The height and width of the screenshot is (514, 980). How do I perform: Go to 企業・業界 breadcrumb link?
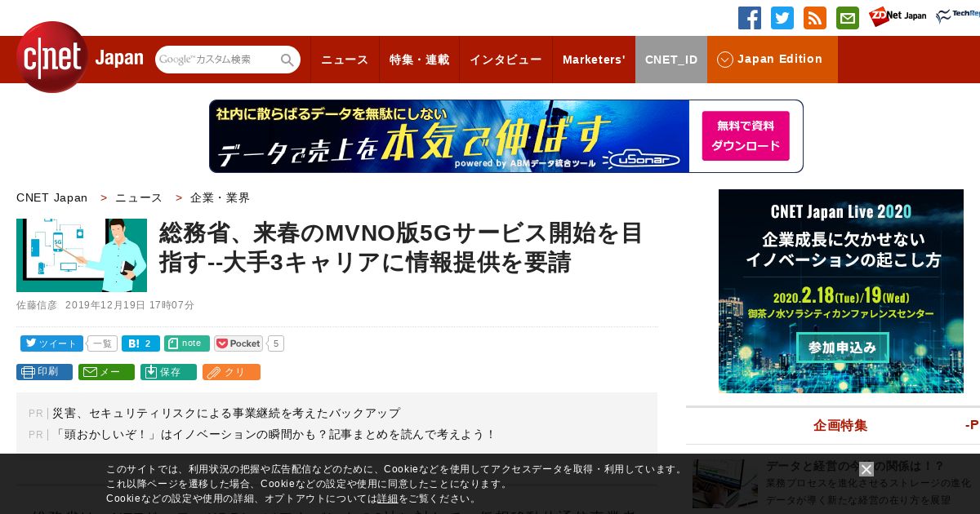tap(220, 197)
